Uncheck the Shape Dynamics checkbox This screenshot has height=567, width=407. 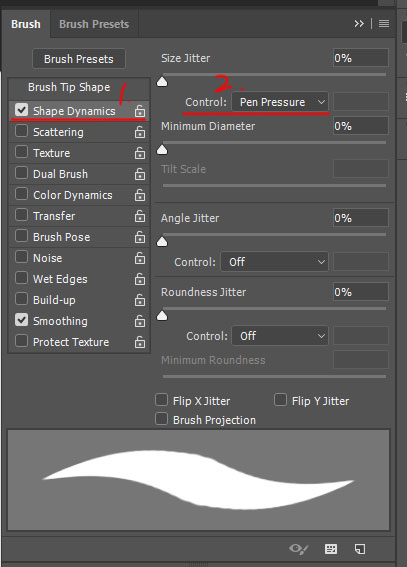click(21, 110)
